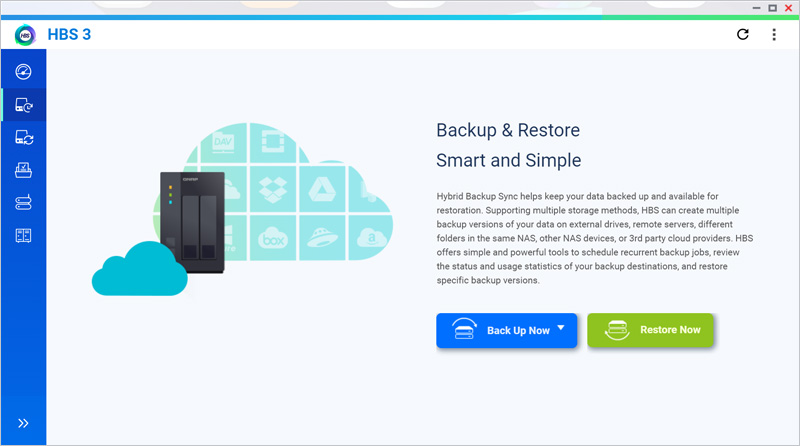Click the Google Drive tile in illustration

[x=322, y=189]
